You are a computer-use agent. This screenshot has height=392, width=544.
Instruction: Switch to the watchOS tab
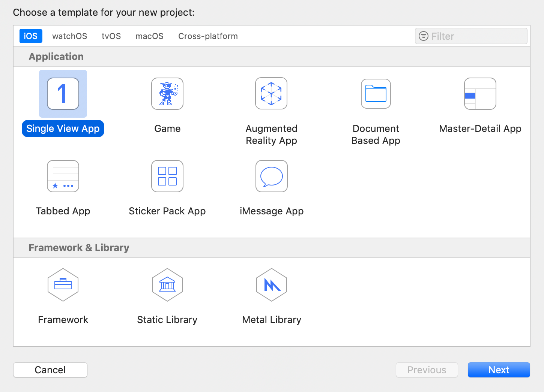pyautogui.click(x=69, y=36)
